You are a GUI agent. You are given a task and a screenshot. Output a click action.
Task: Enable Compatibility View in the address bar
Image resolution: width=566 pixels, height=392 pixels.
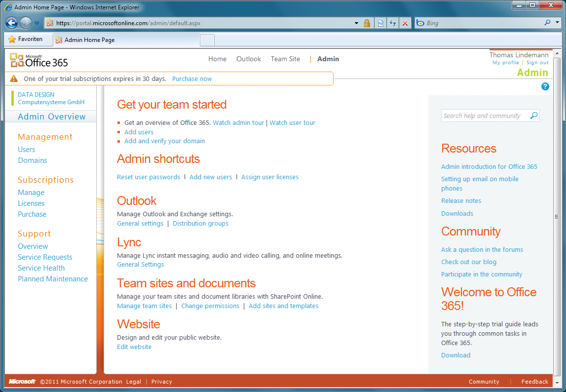pos(379,23)
